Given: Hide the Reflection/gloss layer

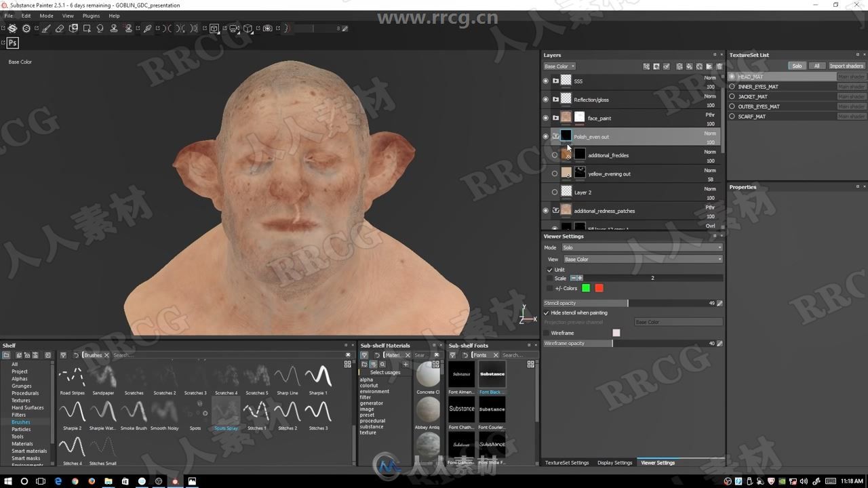Looking at the screenshot, I should point(545,99).
